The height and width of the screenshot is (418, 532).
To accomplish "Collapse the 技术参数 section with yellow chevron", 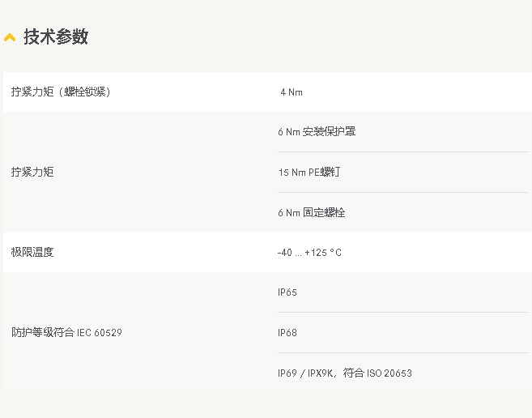I will [10, 37].
